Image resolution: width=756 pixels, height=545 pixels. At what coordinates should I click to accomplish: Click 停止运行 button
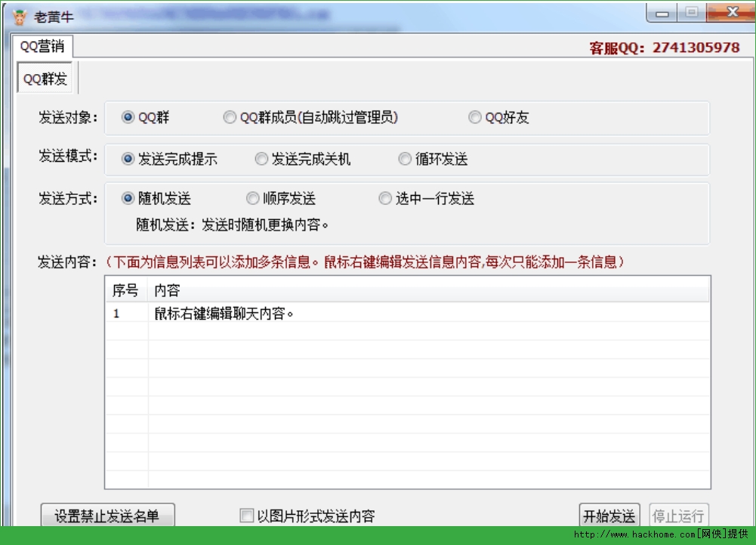[x=679, y=516]
